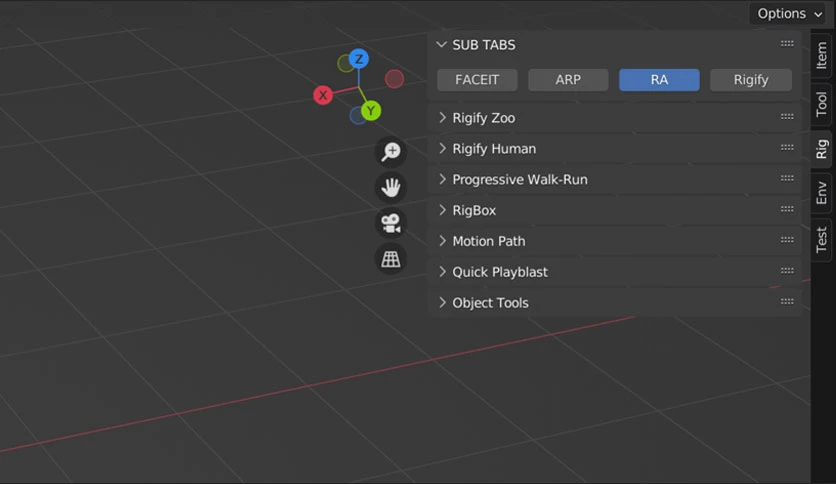Screen dimensions: 836x484
Task: Switch orthographic/perspective with grid icon
Action: (x=391, y=259)
